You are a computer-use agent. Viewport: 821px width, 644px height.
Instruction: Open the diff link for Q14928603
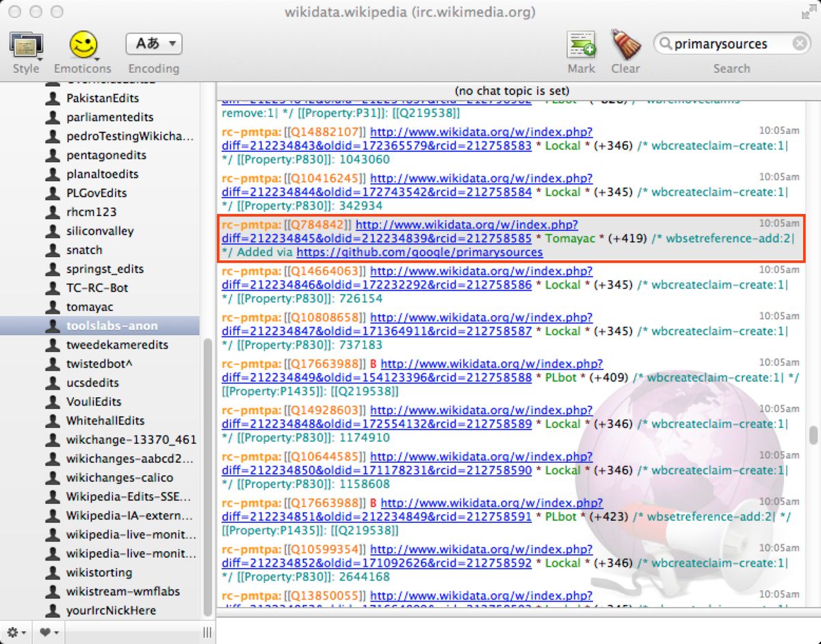click(408, 418)
